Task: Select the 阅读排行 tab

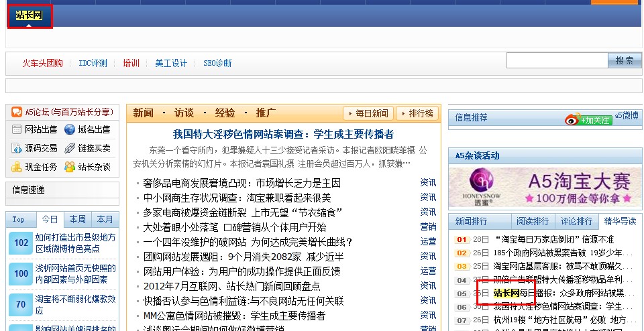Action: (533, 221)
